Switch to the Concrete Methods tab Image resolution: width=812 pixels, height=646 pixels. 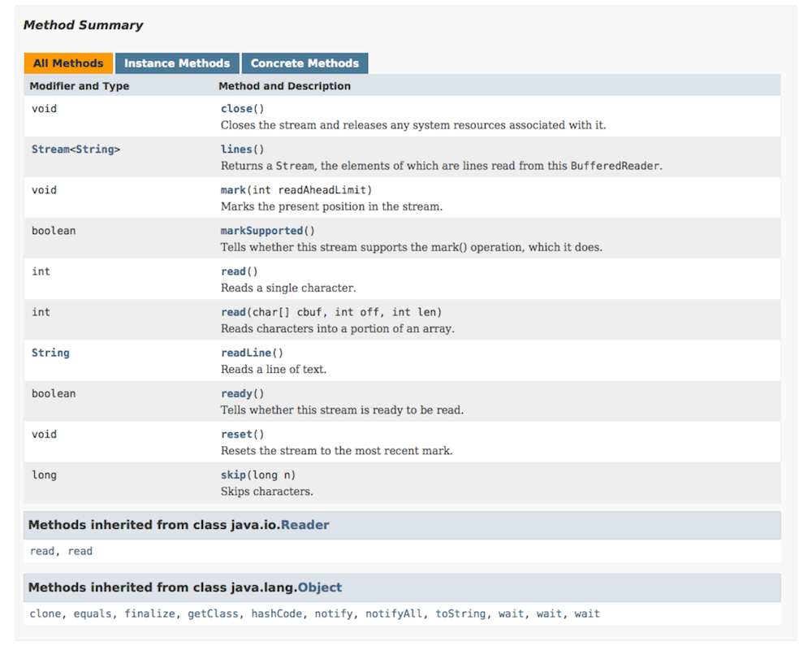[x=304, y=63]
